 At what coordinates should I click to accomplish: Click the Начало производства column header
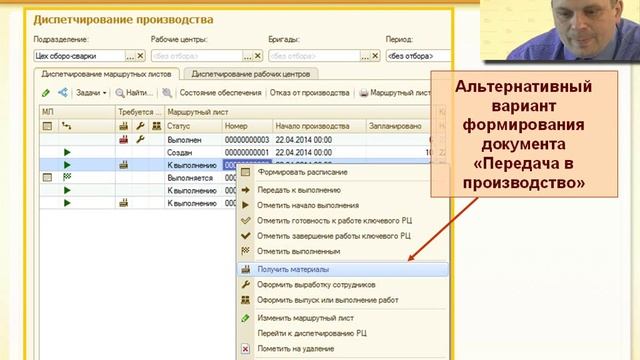(320, 126)
